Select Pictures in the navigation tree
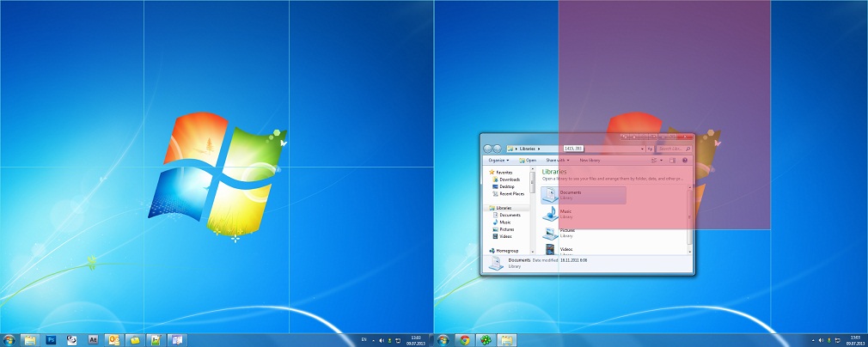 504,229
